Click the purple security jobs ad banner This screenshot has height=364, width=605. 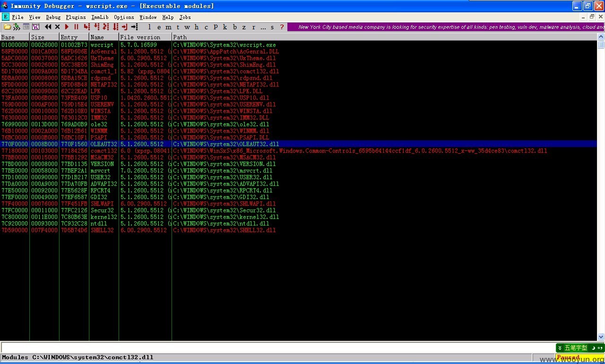point(446,27)
